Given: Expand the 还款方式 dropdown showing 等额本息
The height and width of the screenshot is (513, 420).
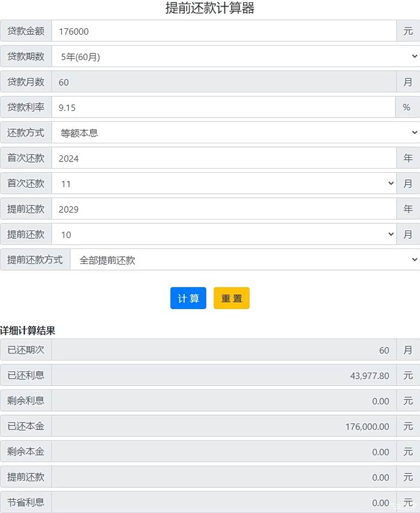Looking at the screenshot, I should [x=235, y=133].
